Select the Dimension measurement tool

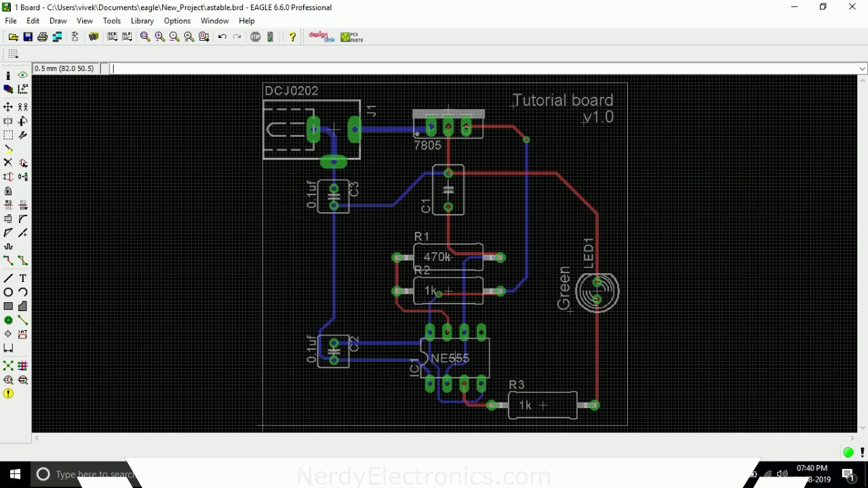coord(8,348)
